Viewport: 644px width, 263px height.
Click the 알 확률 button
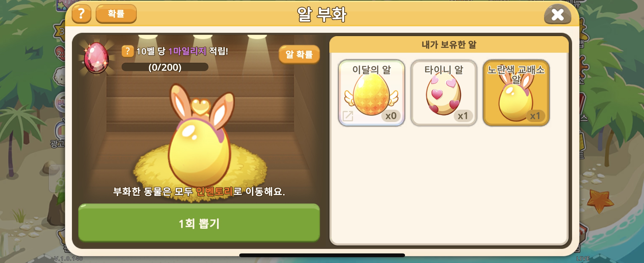coord(299,54)
